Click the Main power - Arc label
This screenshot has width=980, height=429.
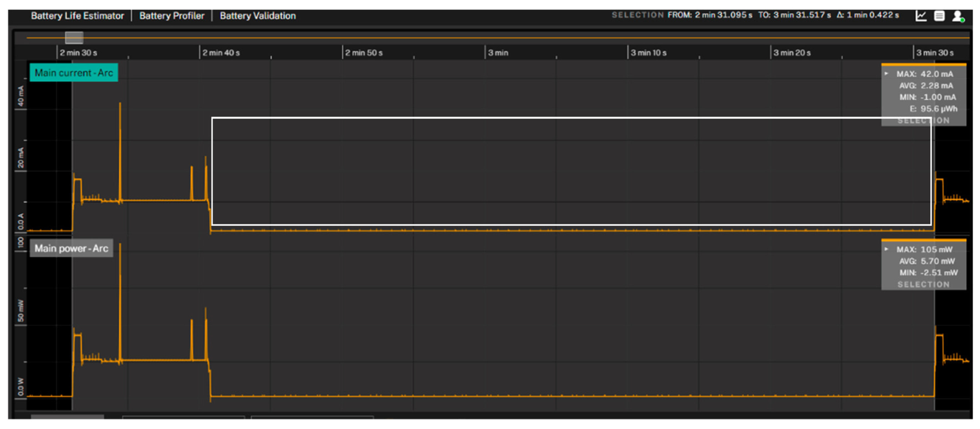(71, 248)
